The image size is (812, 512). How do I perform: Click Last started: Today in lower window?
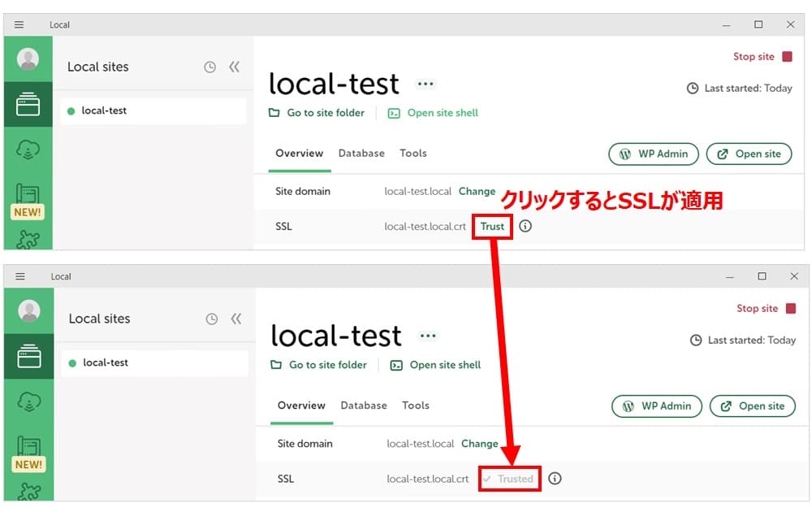(x=743, y=341)
